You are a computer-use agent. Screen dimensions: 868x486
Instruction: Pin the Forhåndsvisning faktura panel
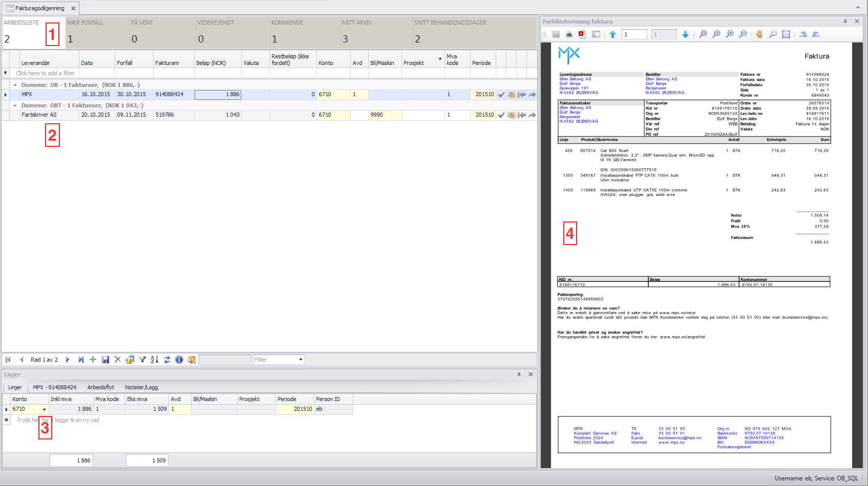[x=845, y=21]
